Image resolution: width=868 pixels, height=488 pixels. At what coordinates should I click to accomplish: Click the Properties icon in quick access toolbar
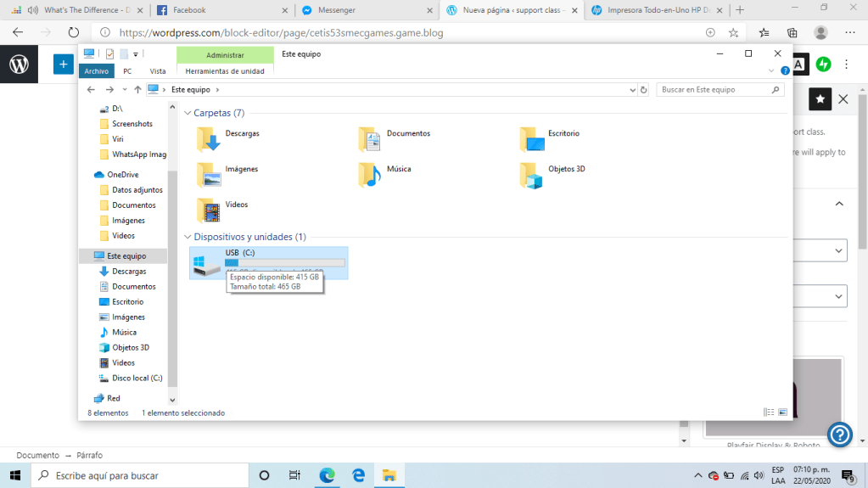tap(109, 54)
